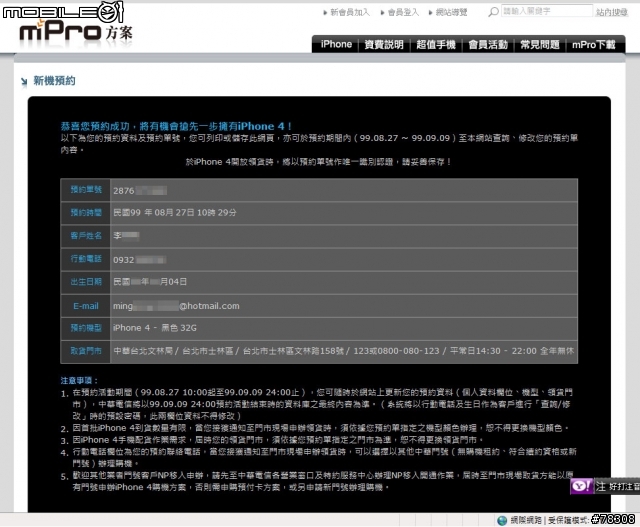
Task: Click the 站內搜尋 button
Action: coord(611,12)
